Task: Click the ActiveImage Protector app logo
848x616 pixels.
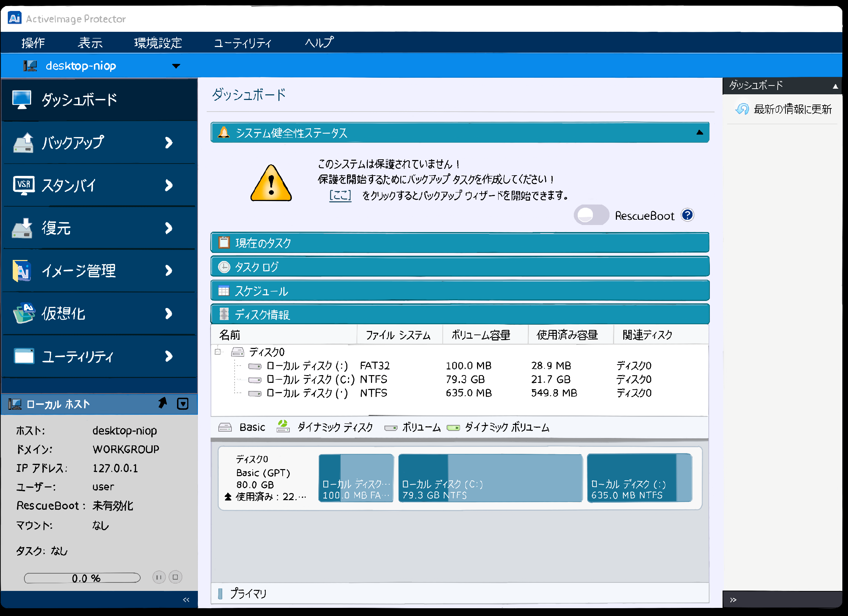Action: pyautogui.click(x=14, y=18)
